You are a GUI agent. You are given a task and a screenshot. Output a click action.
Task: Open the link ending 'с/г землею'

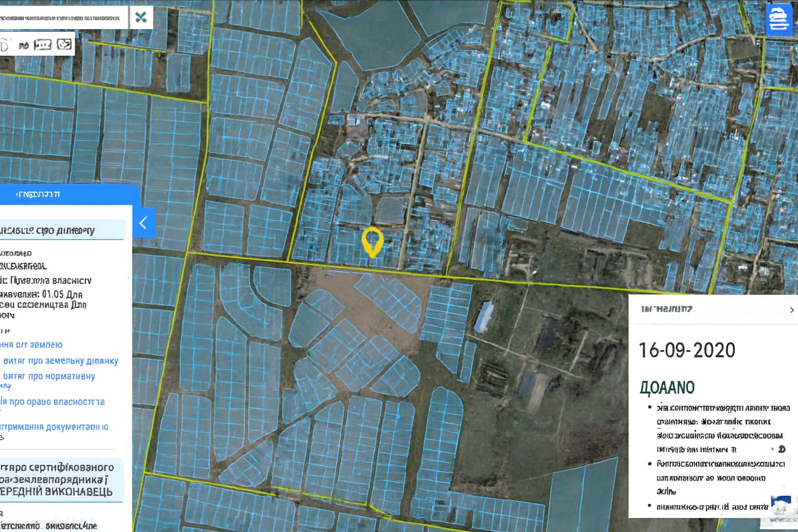point(31,344)
